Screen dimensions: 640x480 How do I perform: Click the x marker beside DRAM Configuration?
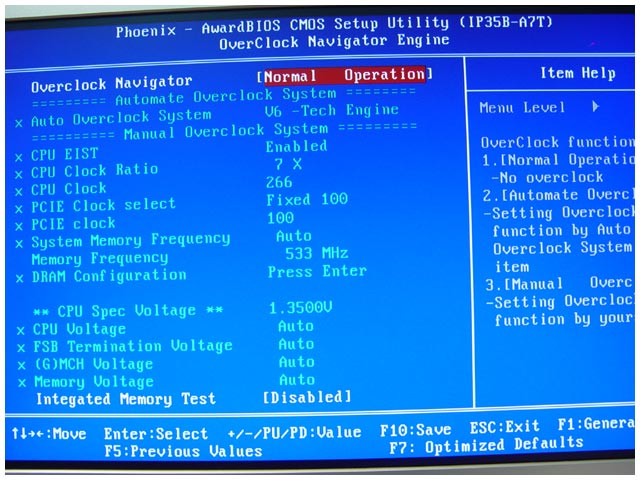pos(20,279)
